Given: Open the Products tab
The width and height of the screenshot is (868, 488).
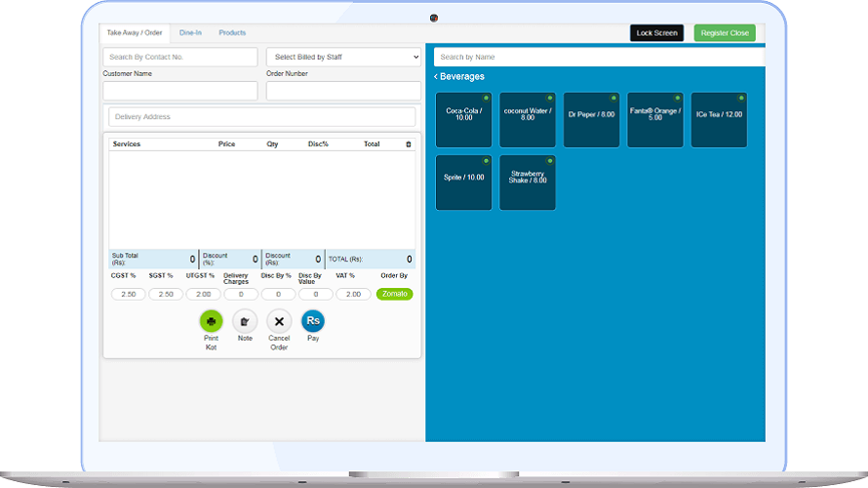Looking at the screenshot, I should tap(232, 32).
